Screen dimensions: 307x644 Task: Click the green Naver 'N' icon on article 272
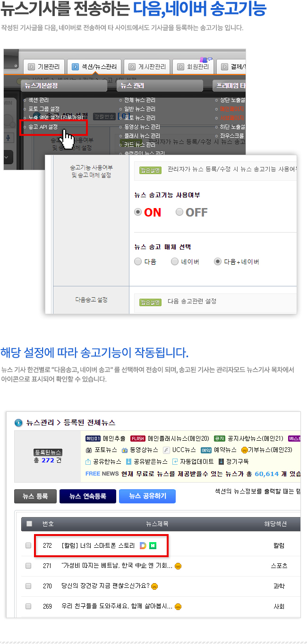(x=153, y=545)
